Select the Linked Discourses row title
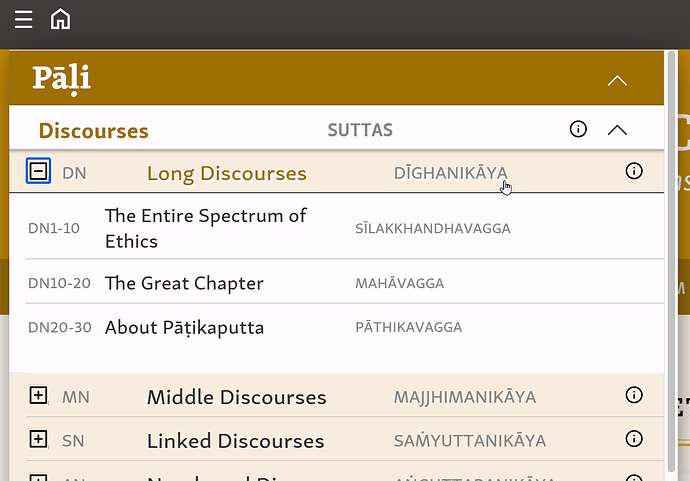The width and height of the screenshot is (690, 481). pyautogui.click(x=235, y=441)
